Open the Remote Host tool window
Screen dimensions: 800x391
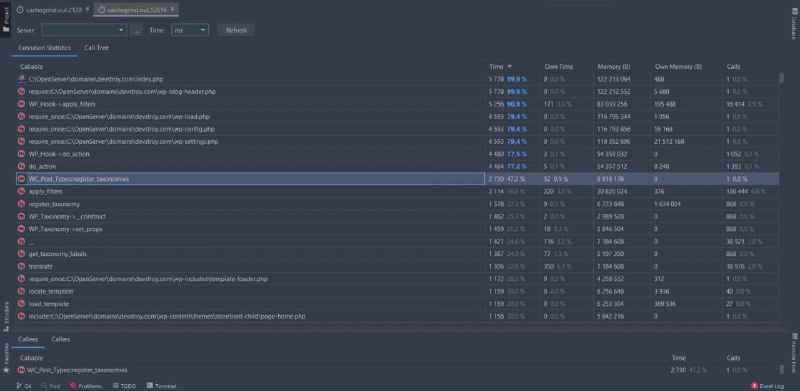click(794, 352)
